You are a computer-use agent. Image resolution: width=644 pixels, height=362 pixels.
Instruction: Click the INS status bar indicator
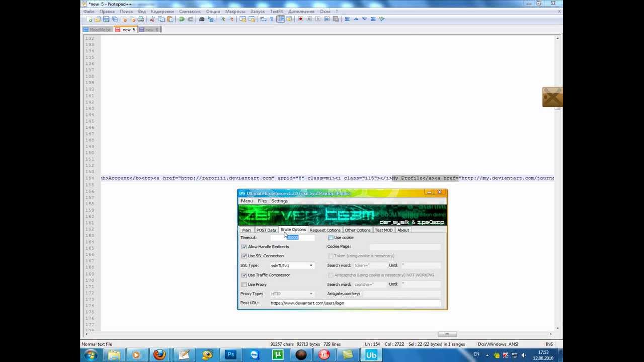click(549, 344)
